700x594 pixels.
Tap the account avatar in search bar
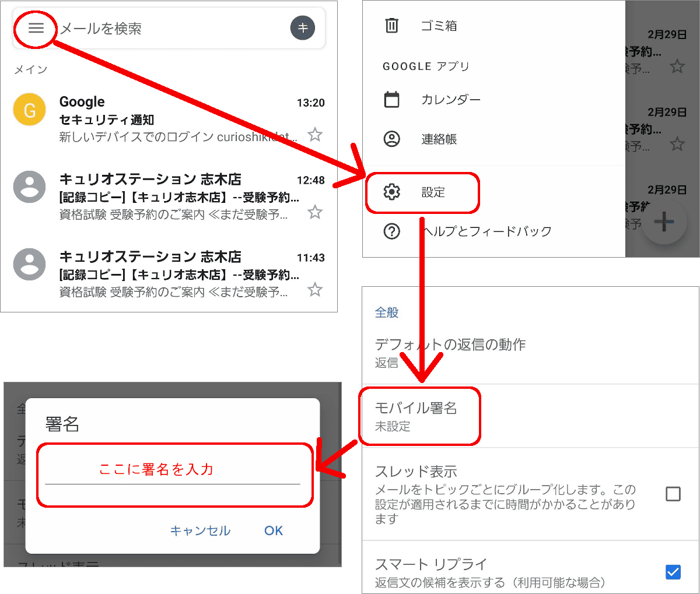pos(303,27)
